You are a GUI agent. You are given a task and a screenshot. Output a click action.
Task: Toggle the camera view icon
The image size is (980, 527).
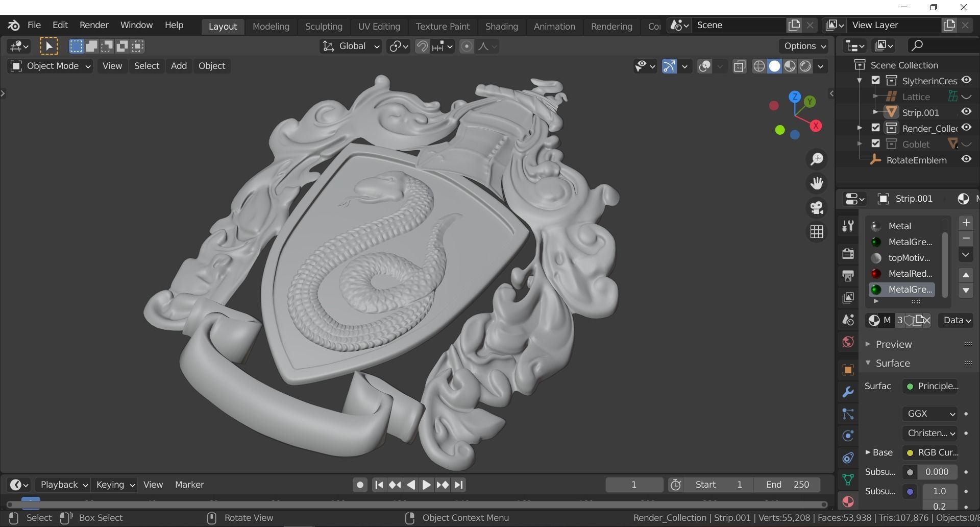(817, 208)
